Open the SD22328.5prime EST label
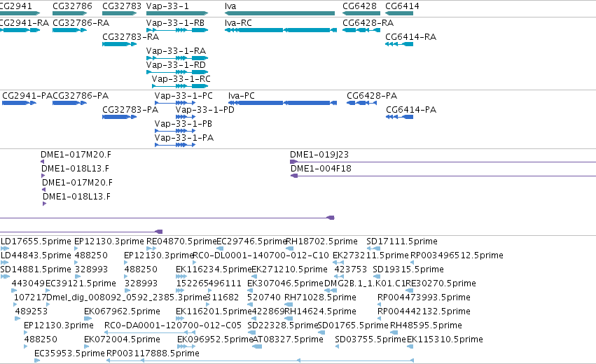The width and height of the screenshot is (596, 364). [282, 325]
